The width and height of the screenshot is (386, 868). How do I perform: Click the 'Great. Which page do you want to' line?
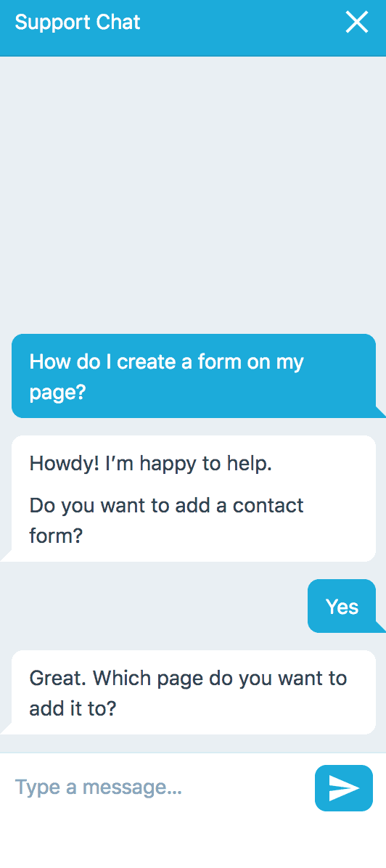point(189,678)
